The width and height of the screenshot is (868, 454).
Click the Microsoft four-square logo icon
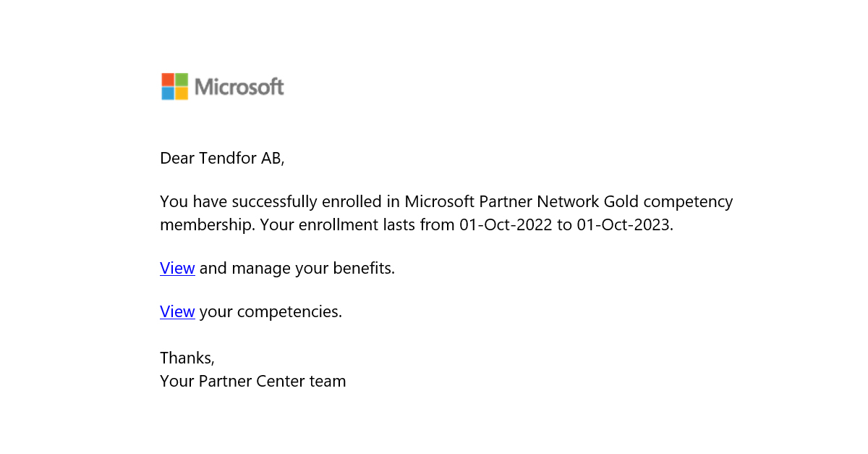pyautogui.click(x=175, y=86)
